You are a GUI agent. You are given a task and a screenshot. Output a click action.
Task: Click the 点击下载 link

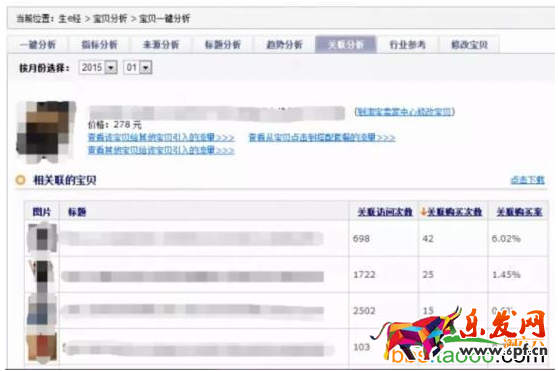[527, 180]
